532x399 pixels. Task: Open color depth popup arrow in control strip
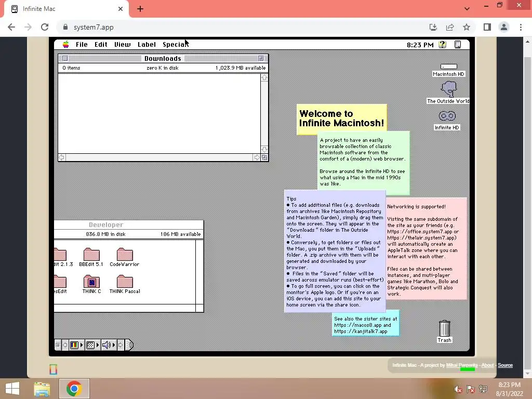click(82, 345)
